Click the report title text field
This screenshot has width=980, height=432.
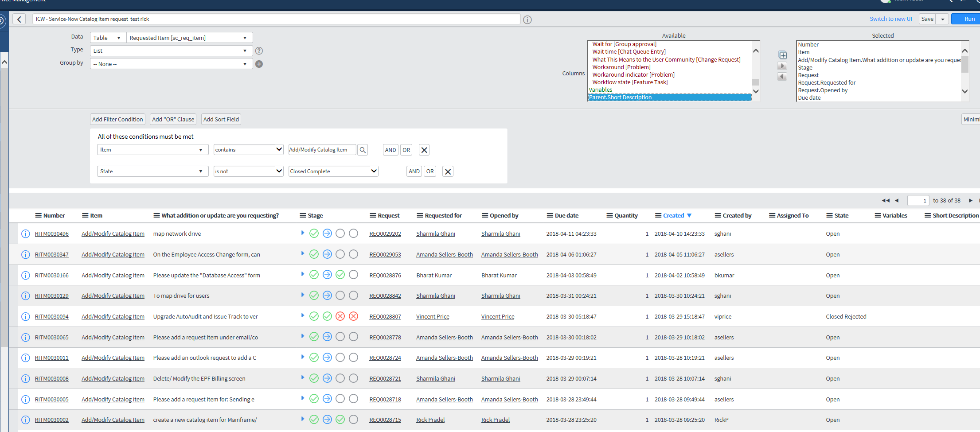click(276, 19)
